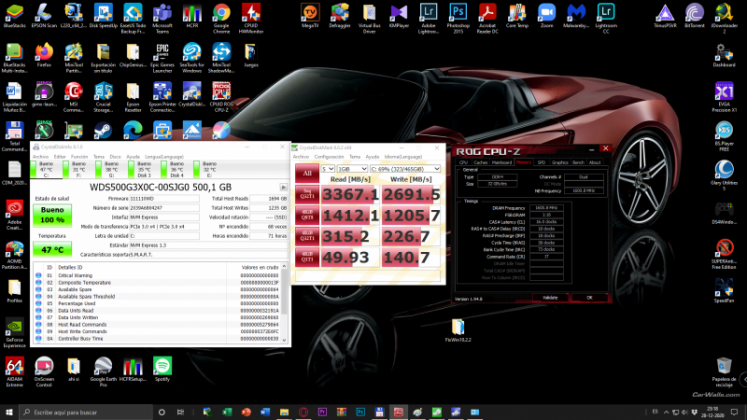
Task: Click the Windows taskbar search box
Action: (70, 411)
